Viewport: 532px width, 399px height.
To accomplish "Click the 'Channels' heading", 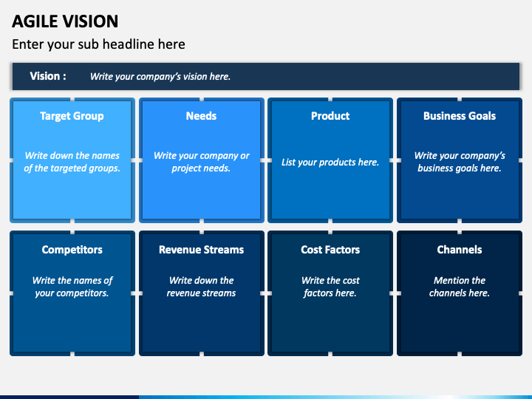I will point(460,250).
